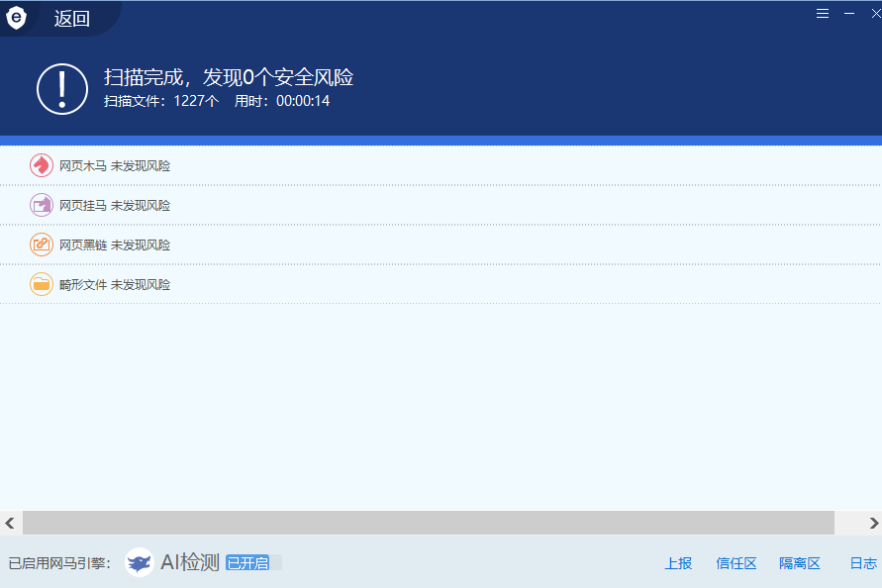Open the 信任区 trust zone link
Screen dimensions: 882x588
pyautogui.click(x=735, y=563)
